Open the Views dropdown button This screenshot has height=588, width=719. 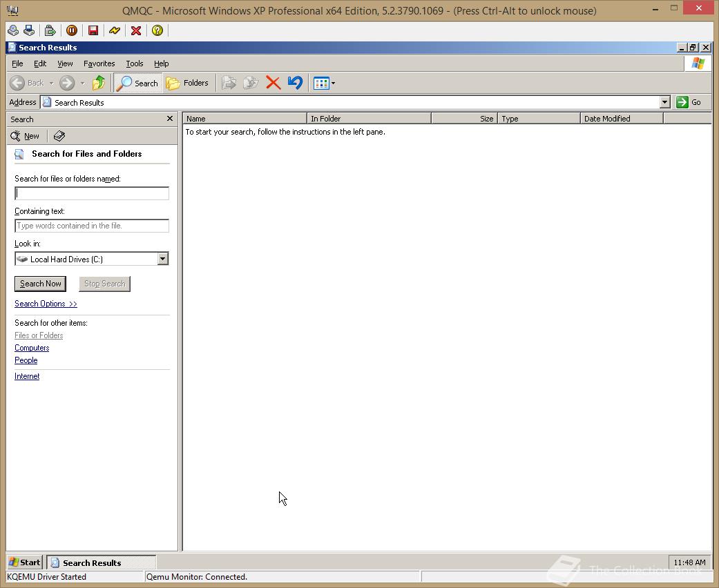coord(324,83)
